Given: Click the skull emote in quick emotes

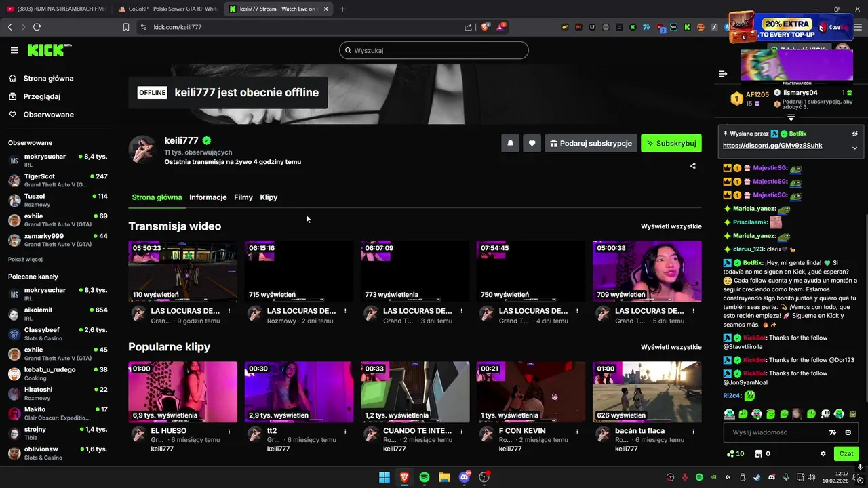Looking at the screenshot, I should coord(825,413).
